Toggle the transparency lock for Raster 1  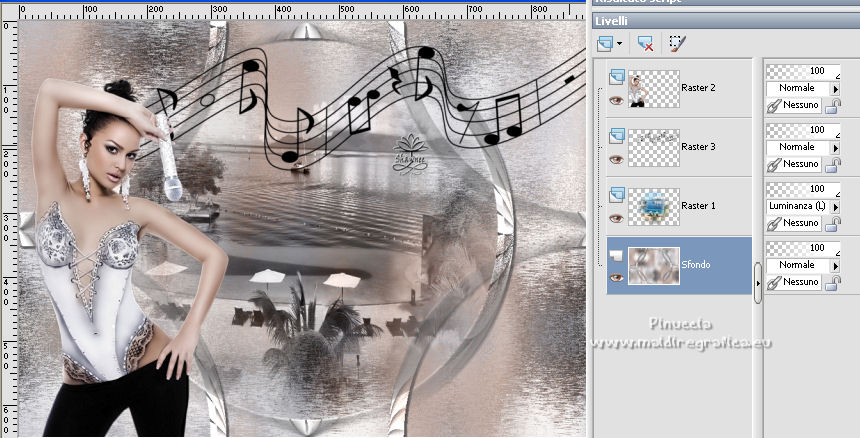833,224
